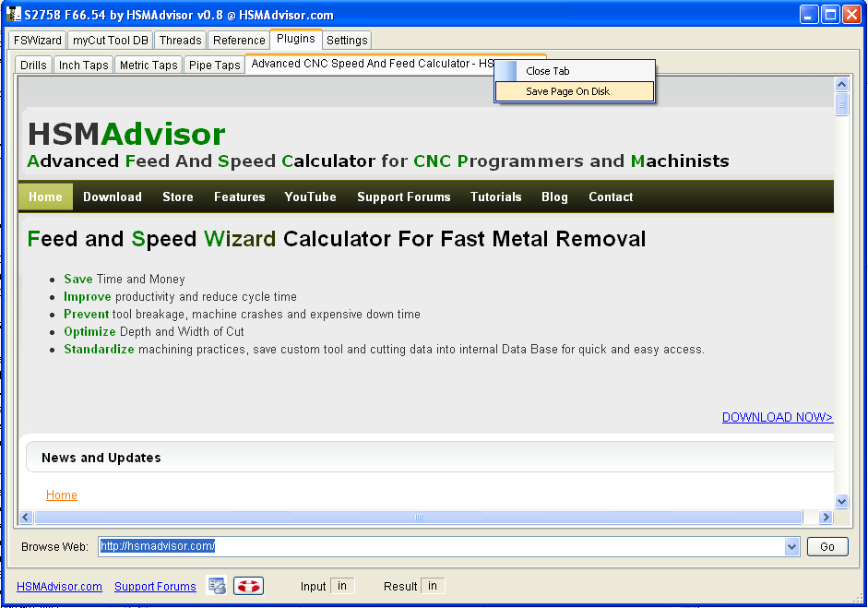Open the Metric Taps sub-tab
Screen dimensions: 868x608
point(149,65)
